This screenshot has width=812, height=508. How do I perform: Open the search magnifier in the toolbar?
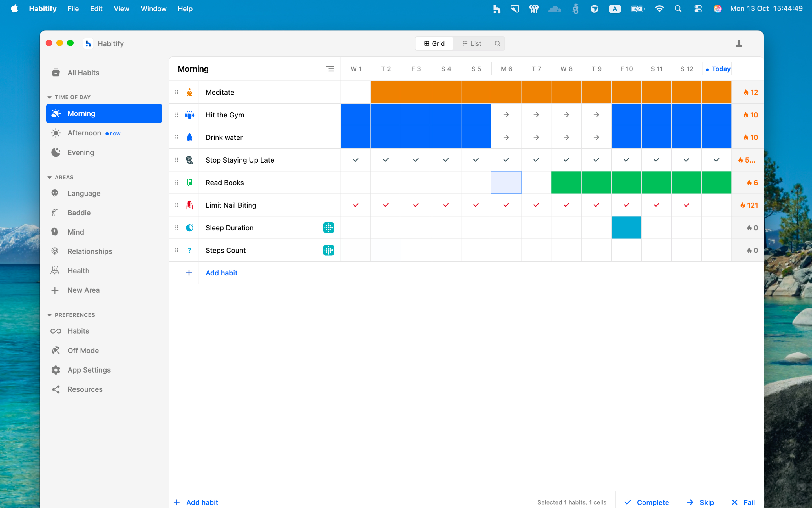point(497,44)
